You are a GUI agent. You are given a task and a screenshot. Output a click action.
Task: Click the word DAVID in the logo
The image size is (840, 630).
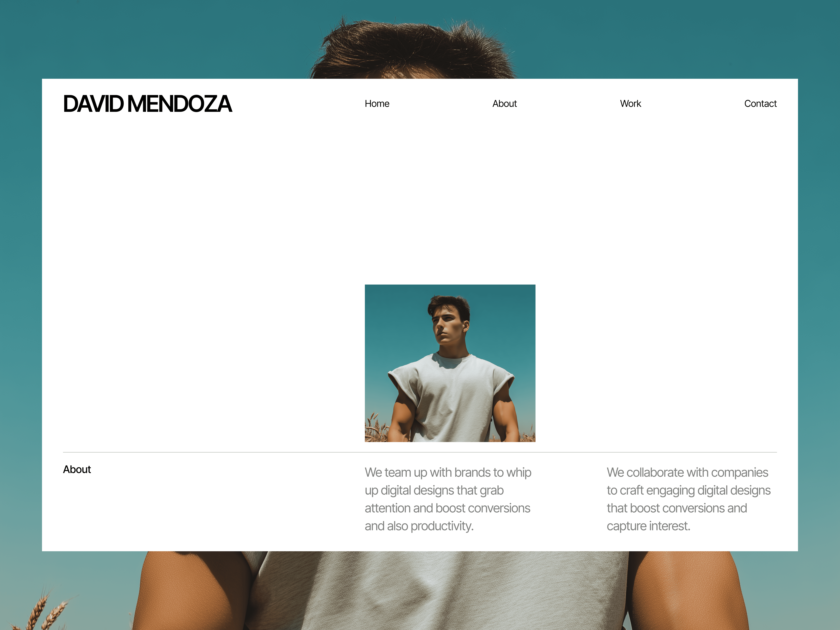point(93,104)
